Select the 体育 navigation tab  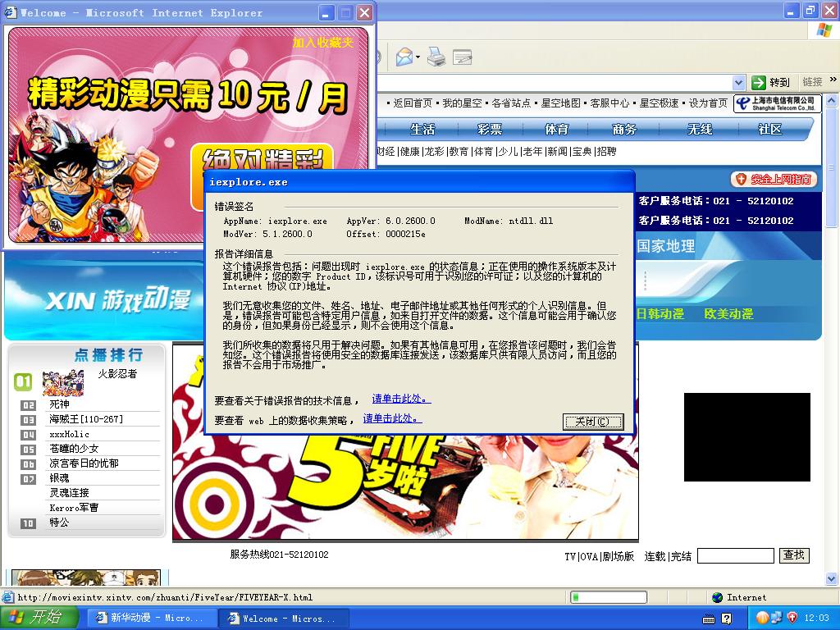557,129
